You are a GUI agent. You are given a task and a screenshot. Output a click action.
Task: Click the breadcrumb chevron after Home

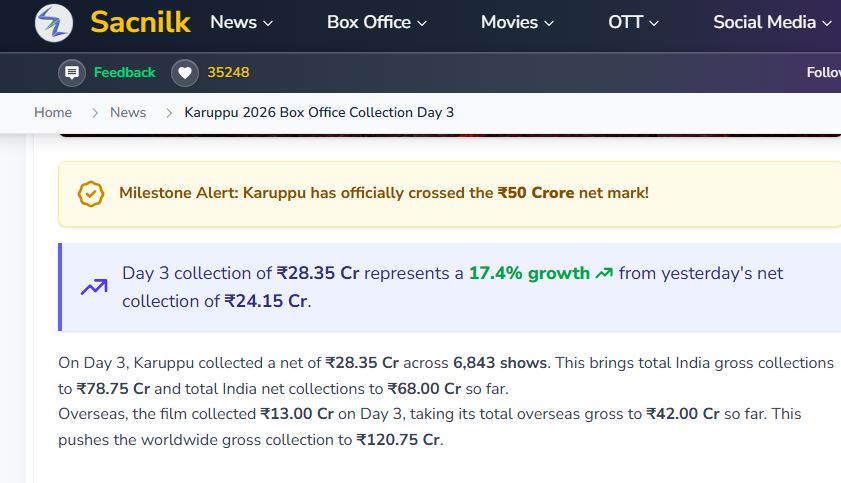click(95, 113)
